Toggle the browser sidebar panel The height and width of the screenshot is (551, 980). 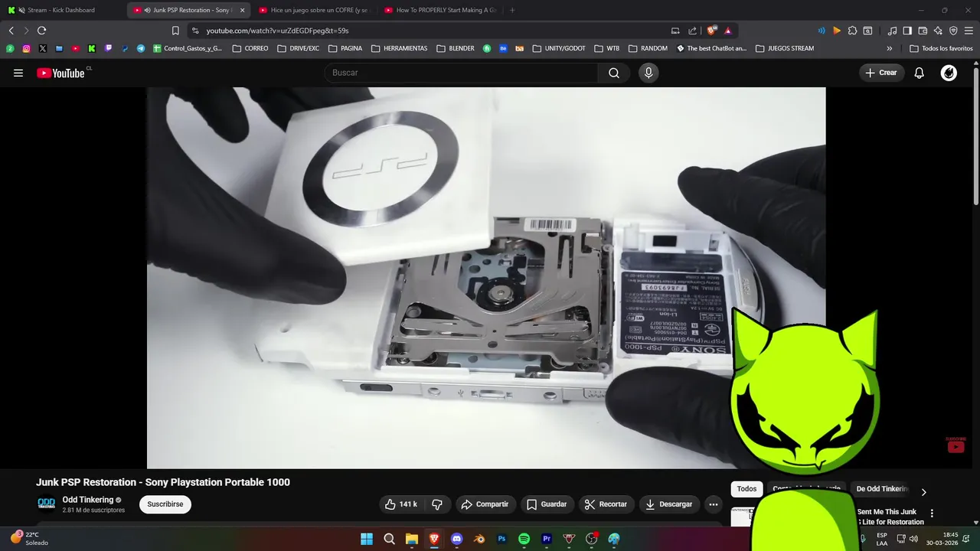coord(907,31)
